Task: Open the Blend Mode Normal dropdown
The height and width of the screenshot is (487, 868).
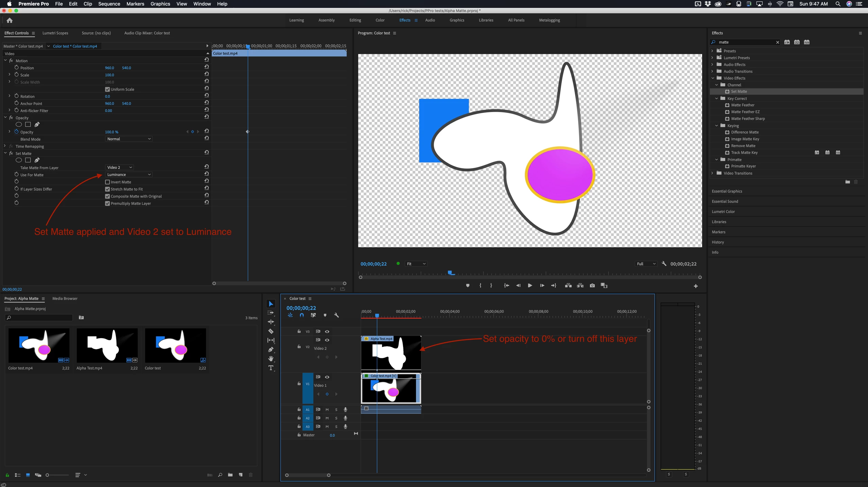Action: (x=128, y=139)
